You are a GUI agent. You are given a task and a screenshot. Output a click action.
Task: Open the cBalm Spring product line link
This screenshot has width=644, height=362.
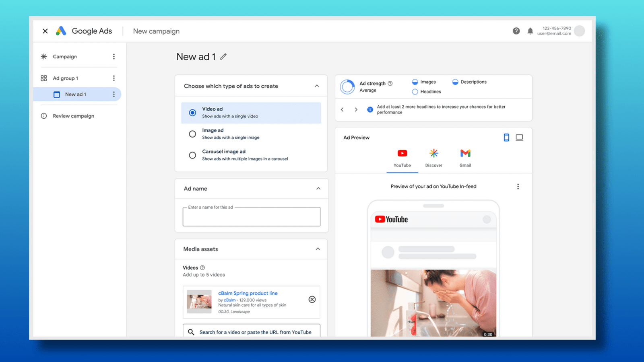[x=248, y=293]
